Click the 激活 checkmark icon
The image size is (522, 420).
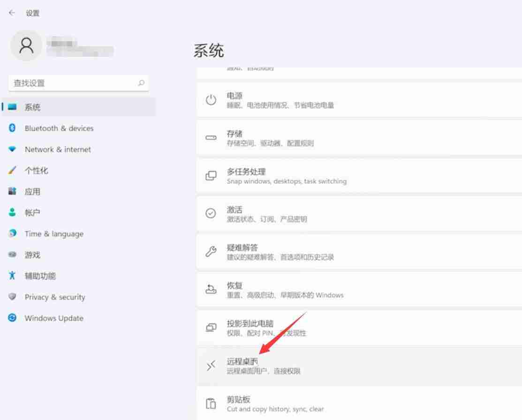click(x=211, y=214)
